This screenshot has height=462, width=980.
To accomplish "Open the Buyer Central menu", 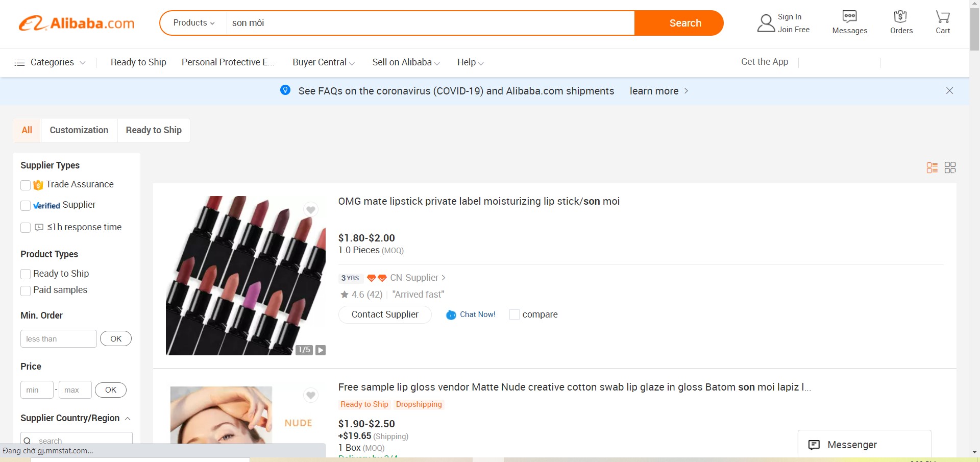I will [x=323, y=62].
